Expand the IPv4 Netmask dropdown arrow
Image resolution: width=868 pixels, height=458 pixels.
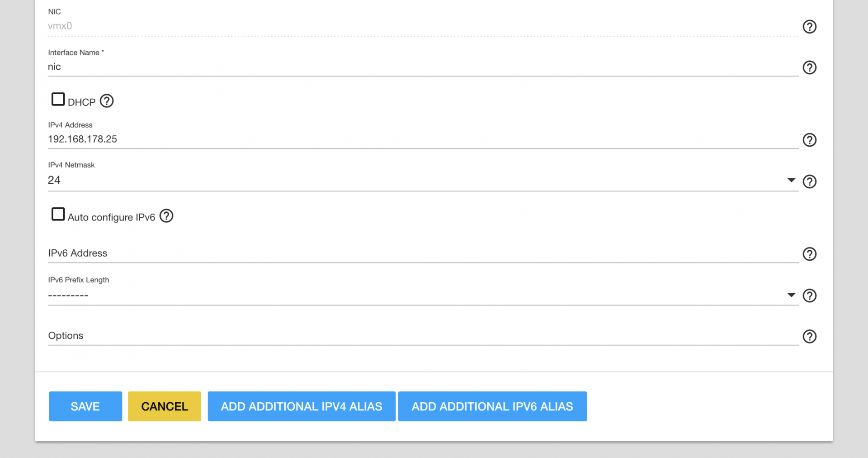(x=791, y=180)
